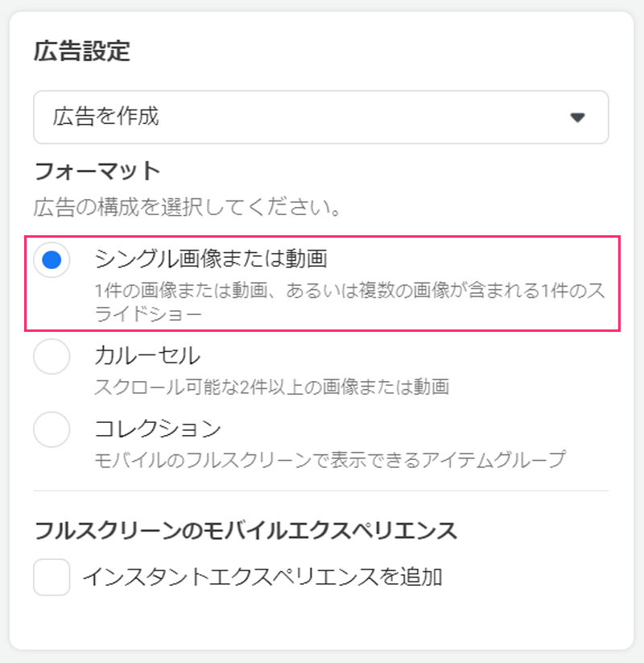Click the カルーセル option label

point(147,355)
